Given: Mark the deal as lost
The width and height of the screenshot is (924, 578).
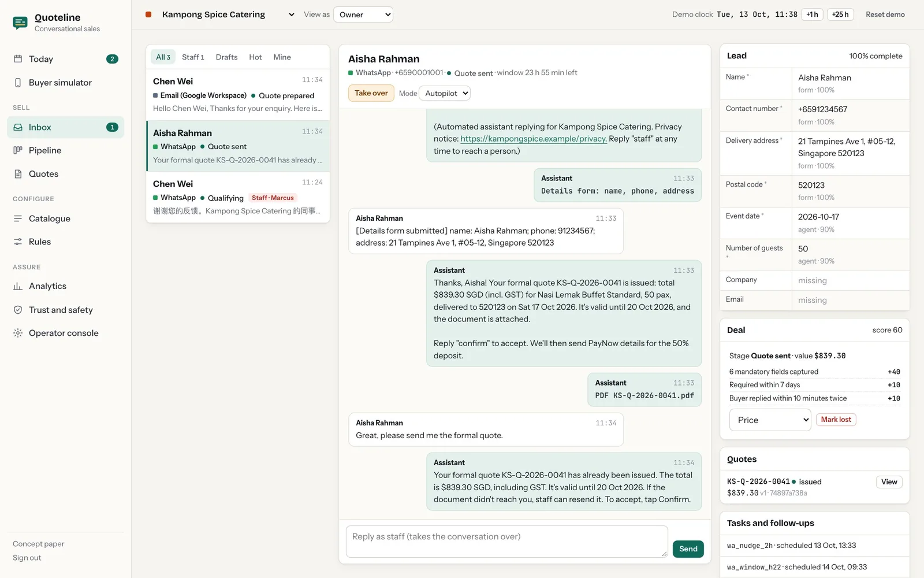Looking at the screenshot, I should (836, 420).
